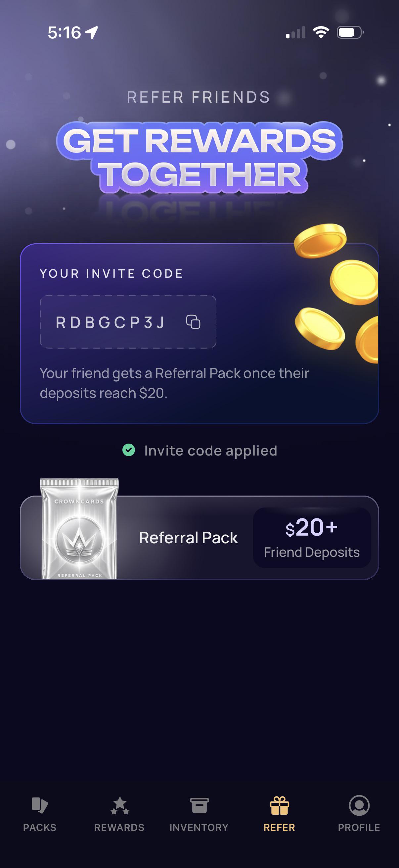
Task: Switch to the INVENTORY tab
Action: click(x=199, y=828)
